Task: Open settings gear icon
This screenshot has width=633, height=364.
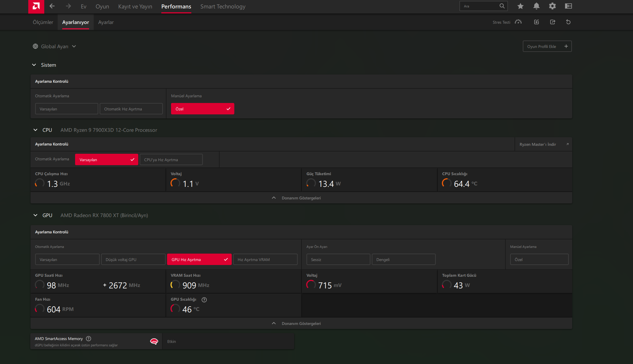Action: tap(552, 6)
